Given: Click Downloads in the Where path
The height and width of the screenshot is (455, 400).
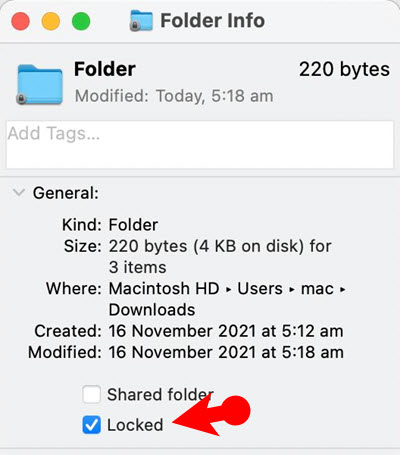Looking at the screenshot, I should click(152, 310).
